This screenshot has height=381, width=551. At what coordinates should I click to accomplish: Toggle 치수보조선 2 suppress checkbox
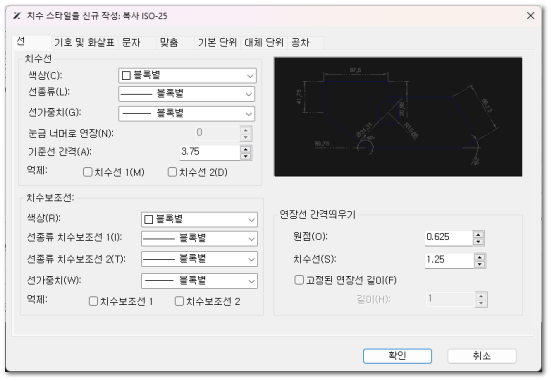click(x=179, y=301)
